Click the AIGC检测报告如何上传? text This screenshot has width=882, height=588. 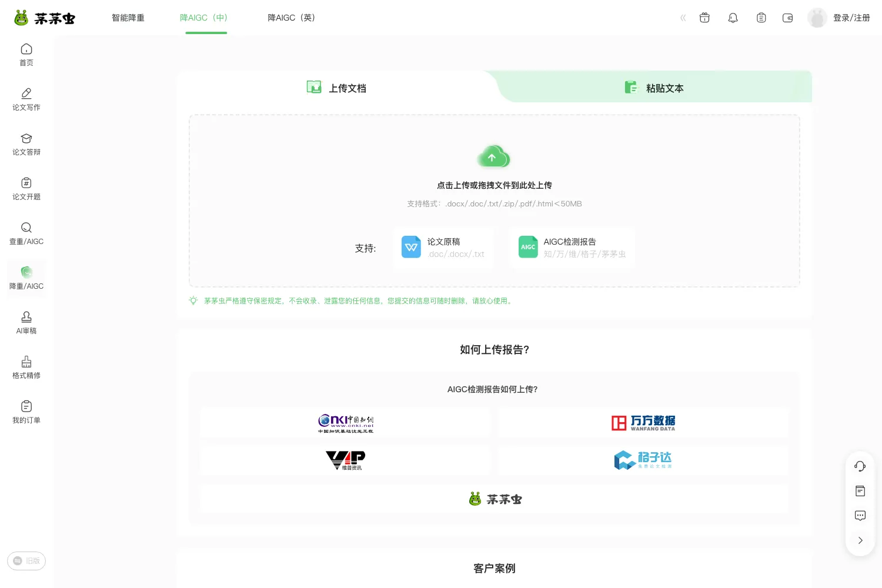[x=493, y=389]
